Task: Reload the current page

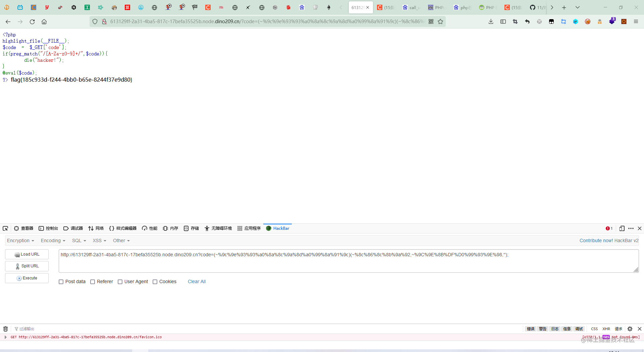Action: (x=32, y=21)
